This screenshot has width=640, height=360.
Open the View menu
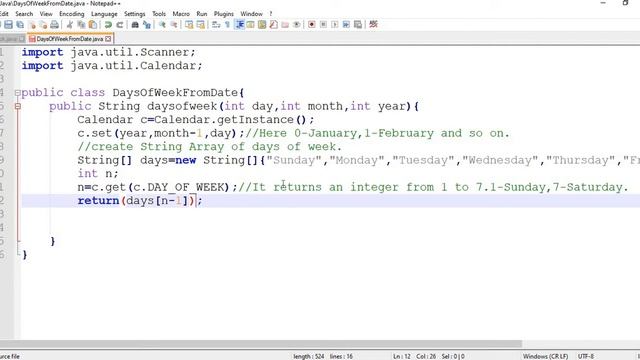pyautogui.click(x=46, y=14)
